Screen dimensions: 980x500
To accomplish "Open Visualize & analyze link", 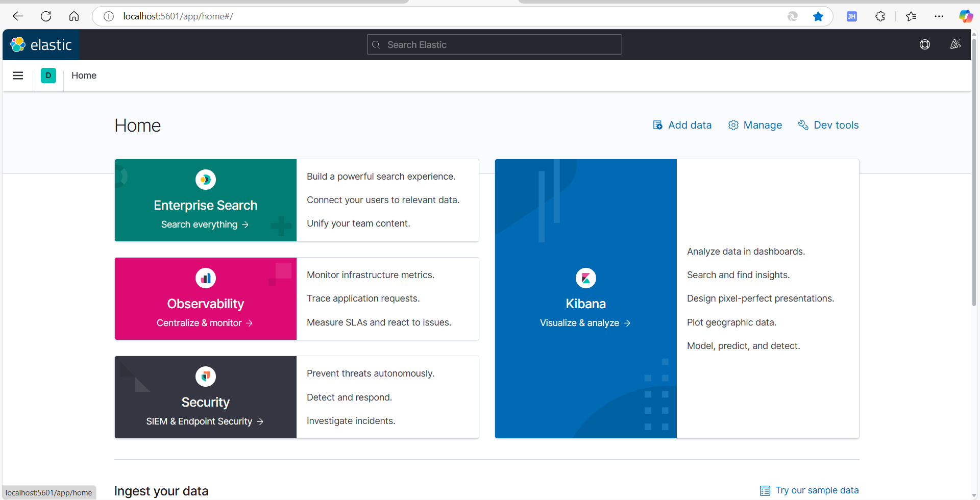I will click(x=585, y=323).
